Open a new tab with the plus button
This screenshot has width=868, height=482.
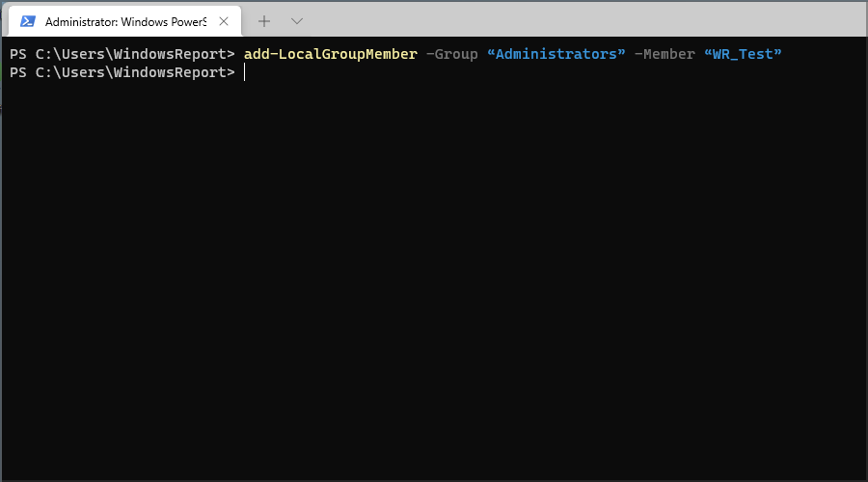coord(264,21)
